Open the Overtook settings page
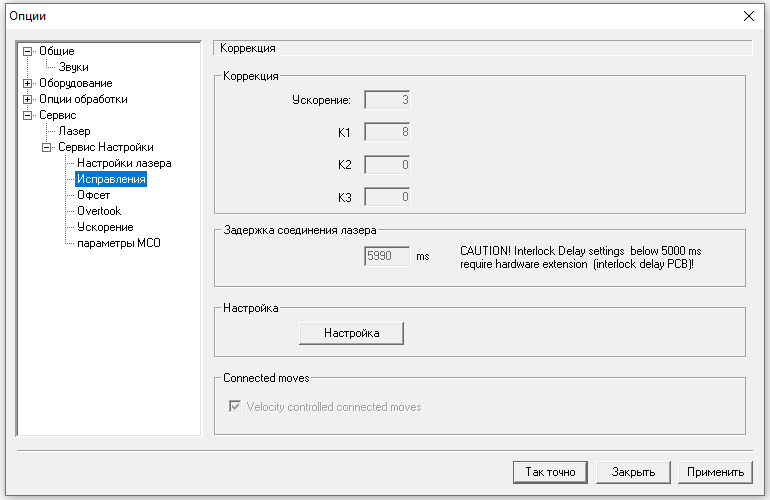 point(98,212)
